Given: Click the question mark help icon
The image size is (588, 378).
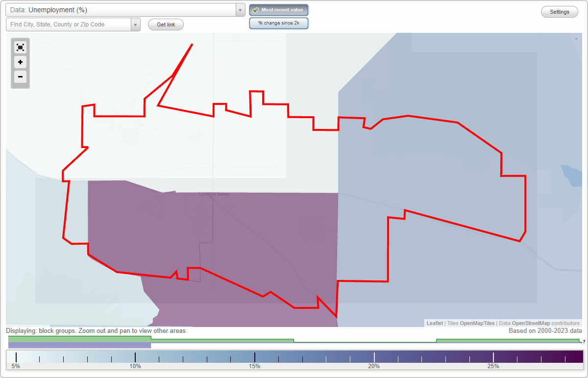Looking at the screenshot, I should [584, 341].
